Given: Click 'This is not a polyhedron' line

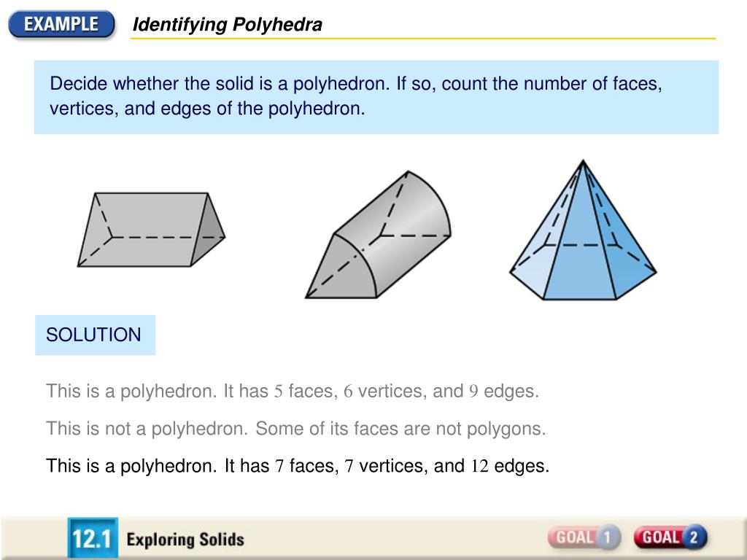Looking at the screenshot, I should click(296, 429).
